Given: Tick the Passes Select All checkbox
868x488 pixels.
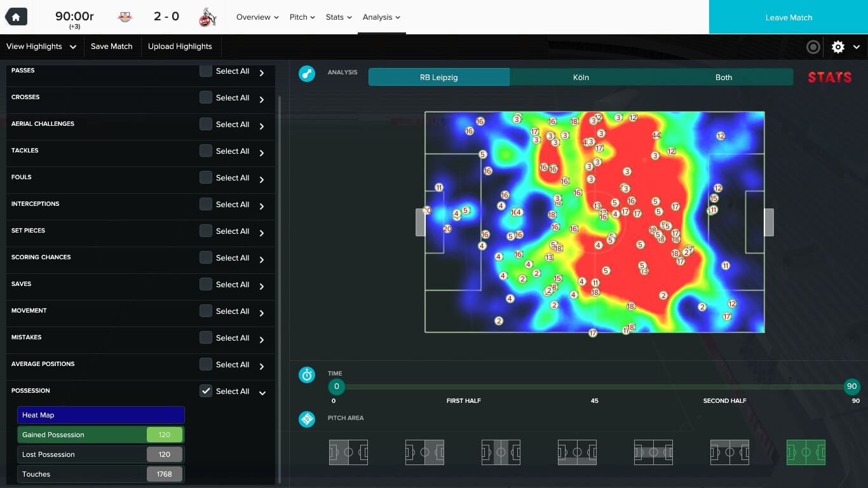Looking at the screenshot, I should [x=205, y=71].
